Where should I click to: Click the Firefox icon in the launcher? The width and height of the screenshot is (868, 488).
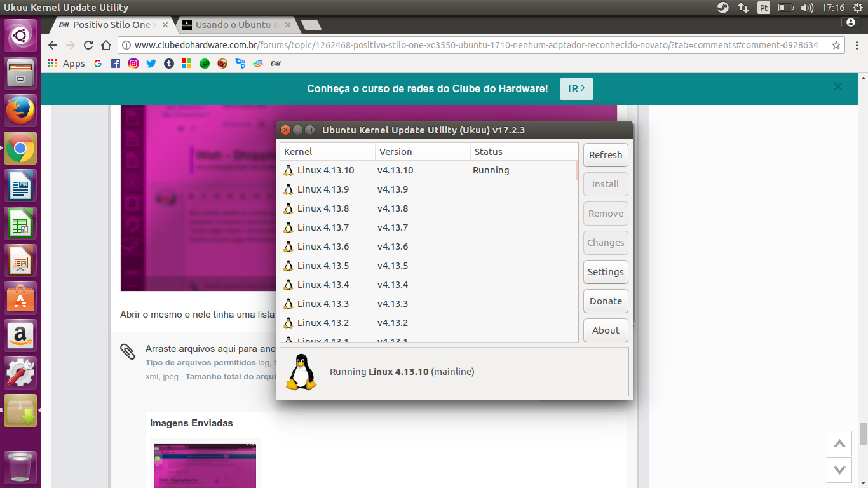20,111
